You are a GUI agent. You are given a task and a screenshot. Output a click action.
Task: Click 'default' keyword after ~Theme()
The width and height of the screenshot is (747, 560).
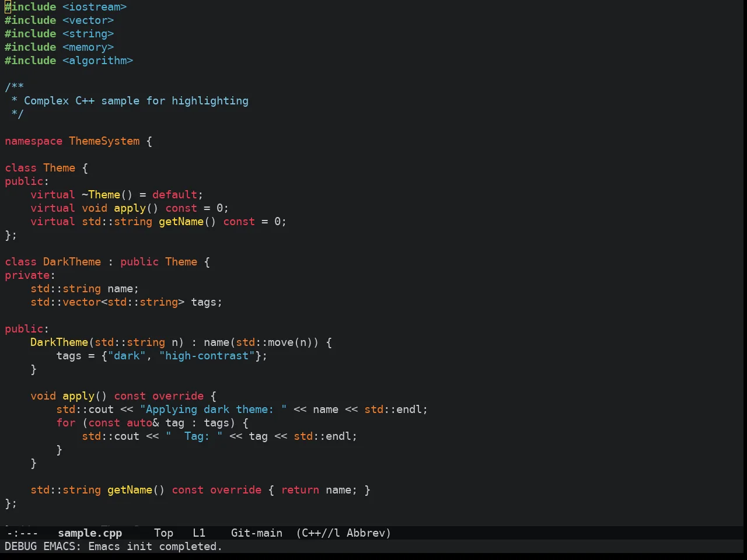pyautogui.click(x=175, y=195)
